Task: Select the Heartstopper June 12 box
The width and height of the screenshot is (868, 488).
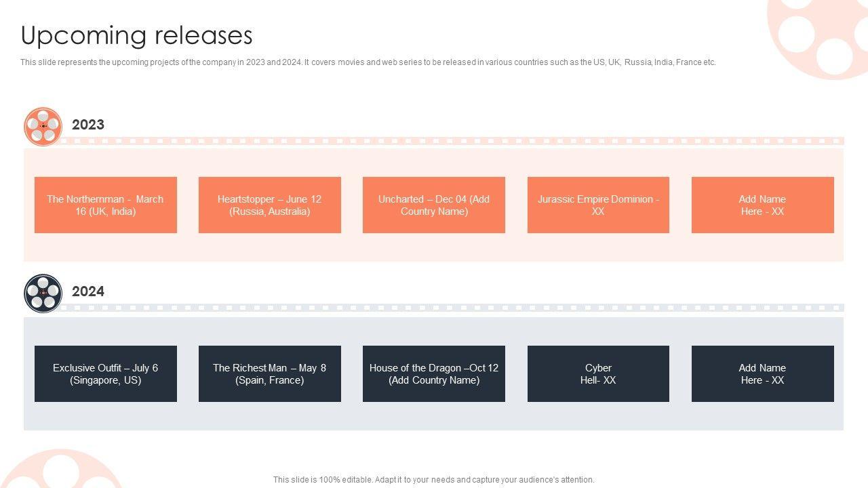Action: [x=269, y=205]
